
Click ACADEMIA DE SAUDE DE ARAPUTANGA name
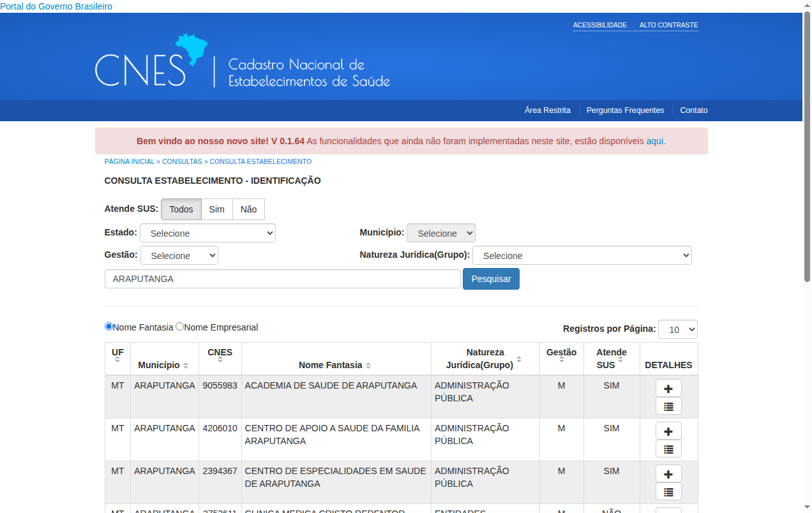pyautogui.click(x=331, y=385)
